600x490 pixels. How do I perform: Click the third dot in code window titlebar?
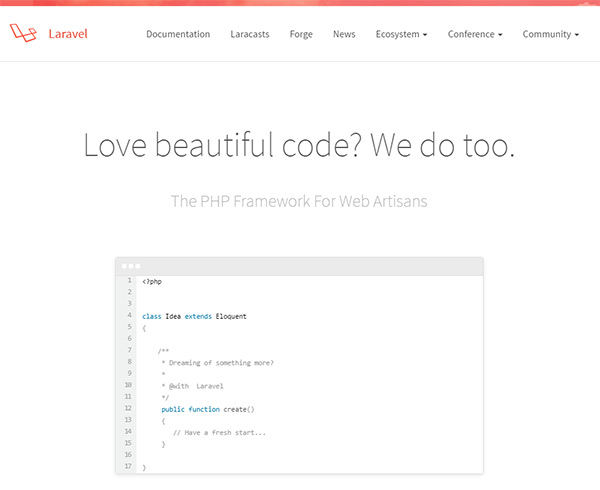(138, 267)
